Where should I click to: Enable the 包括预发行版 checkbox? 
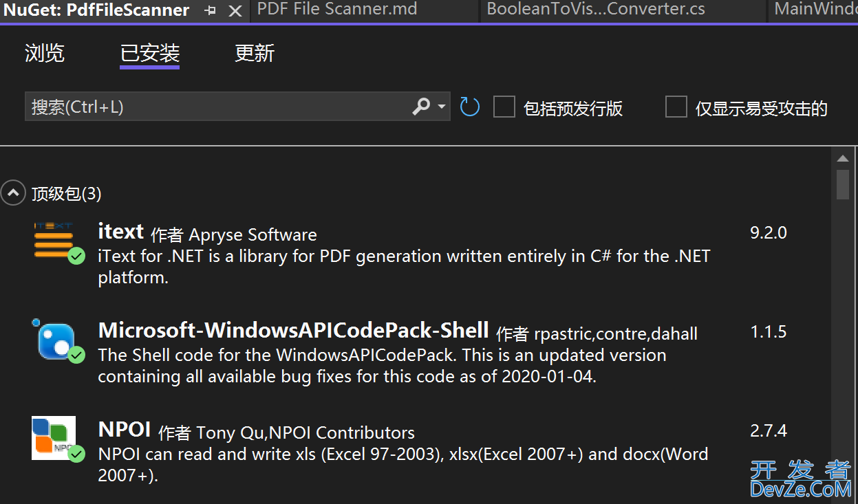click(504, 107)
